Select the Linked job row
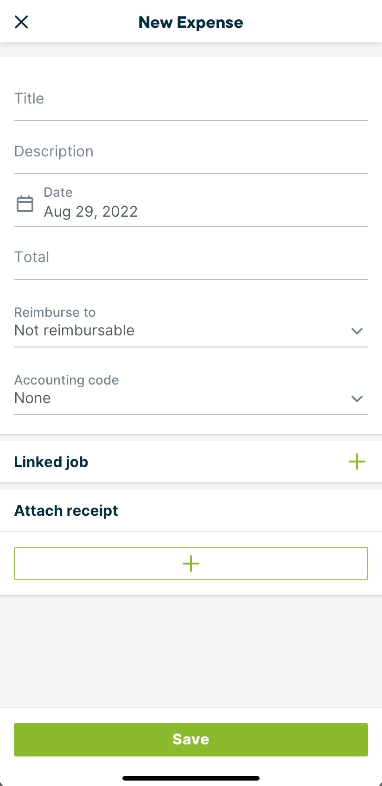Viewport: 382px width, 786px height. pos(190,462)
